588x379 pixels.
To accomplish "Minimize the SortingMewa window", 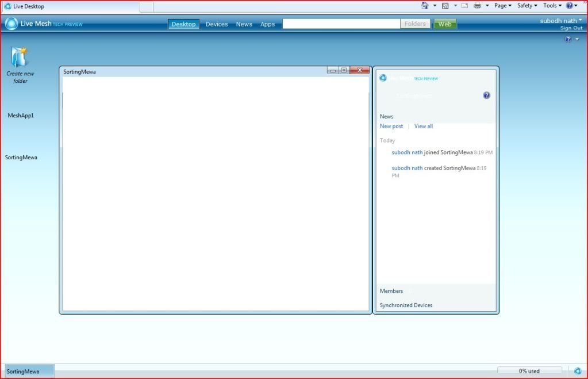I will click(x=333, y=70).
